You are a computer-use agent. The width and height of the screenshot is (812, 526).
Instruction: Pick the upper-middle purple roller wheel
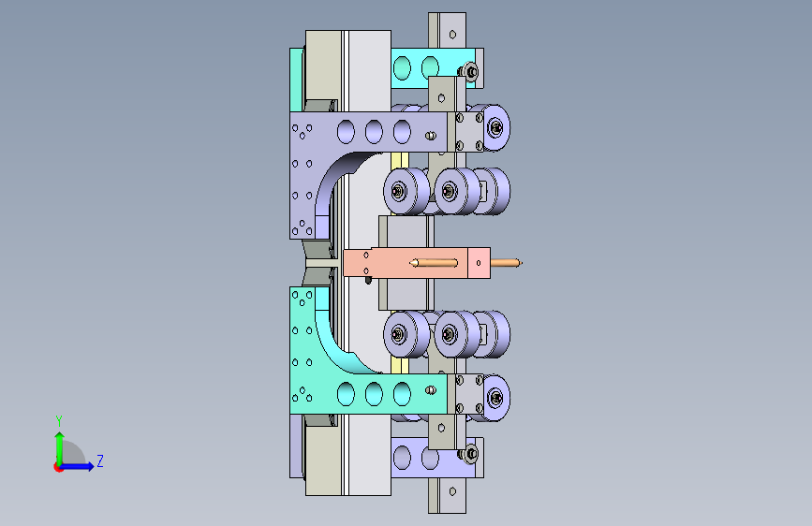[456, 191]
